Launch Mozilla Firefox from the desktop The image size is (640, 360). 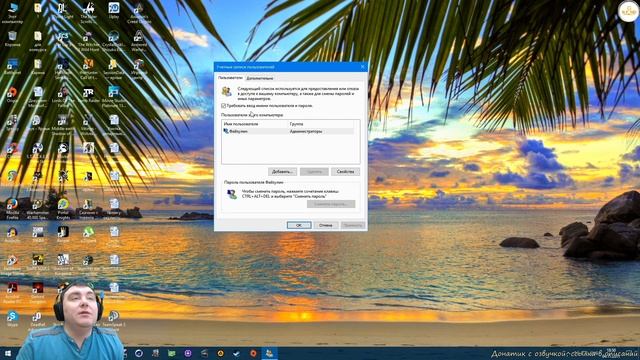coord(12,208)
